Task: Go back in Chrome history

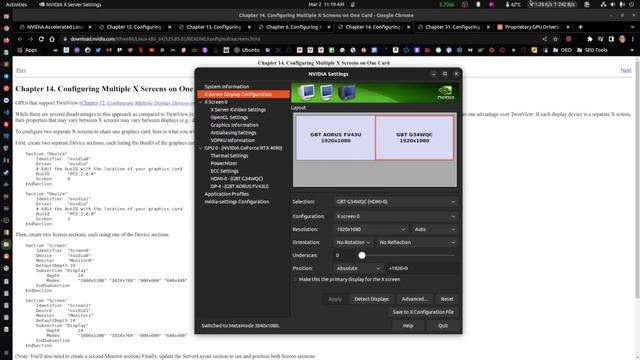Action: tap(20, 39)
